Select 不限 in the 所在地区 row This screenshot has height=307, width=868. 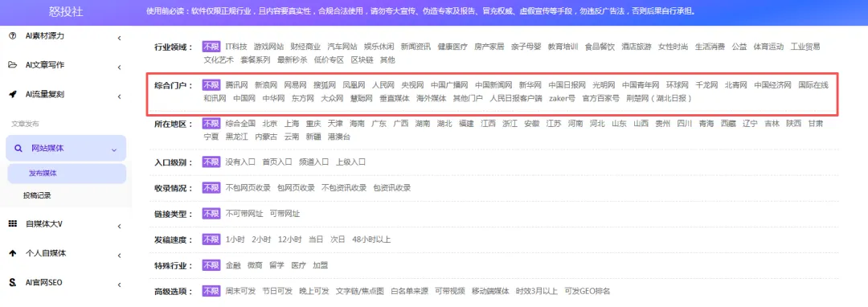(211, 123)
